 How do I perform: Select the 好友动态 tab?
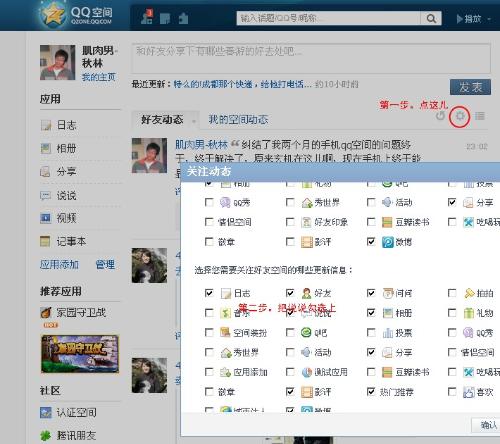click(x=162, y=119)
